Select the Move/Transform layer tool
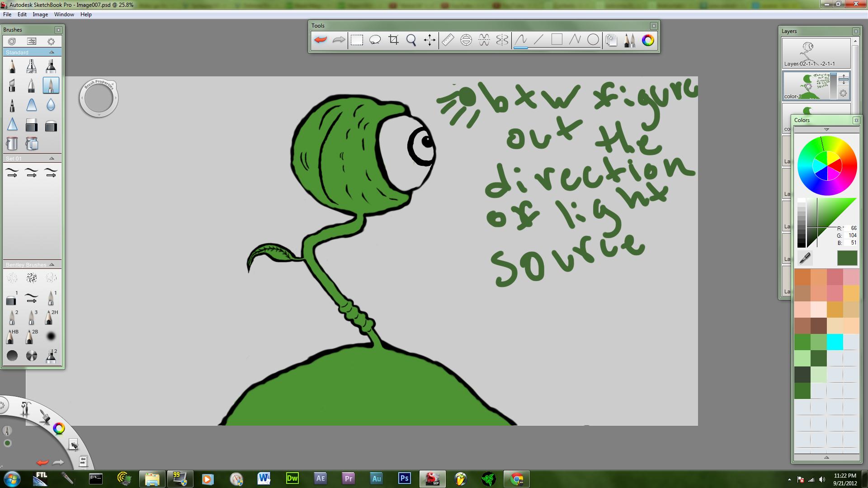 429,40
